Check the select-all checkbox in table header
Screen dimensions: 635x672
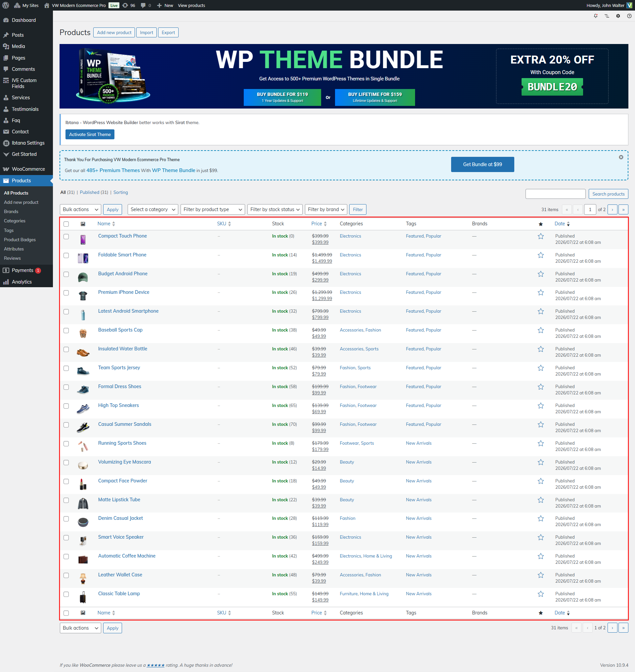(66, 224)
